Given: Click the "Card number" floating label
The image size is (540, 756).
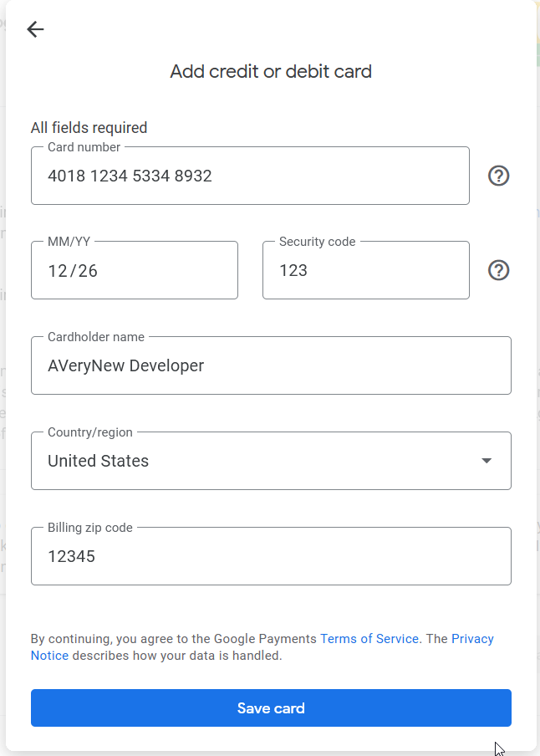Looking at the screenshot, I should 84,147.
